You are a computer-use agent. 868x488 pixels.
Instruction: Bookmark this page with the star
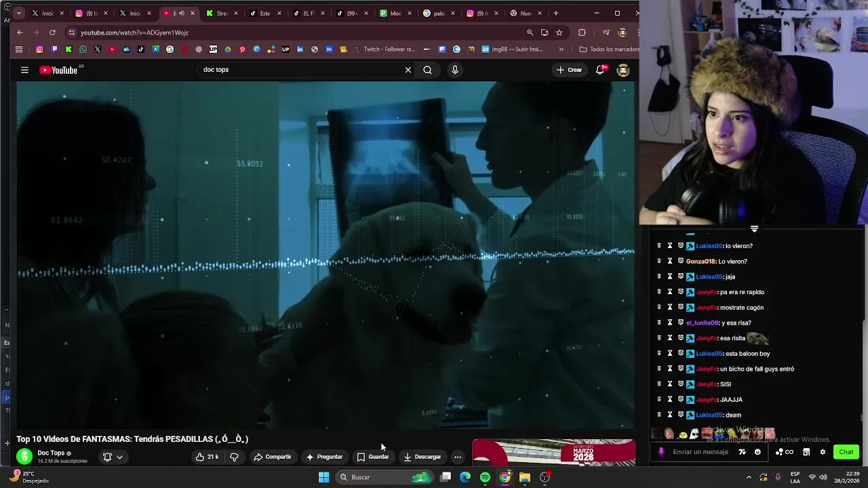[559, 33]
